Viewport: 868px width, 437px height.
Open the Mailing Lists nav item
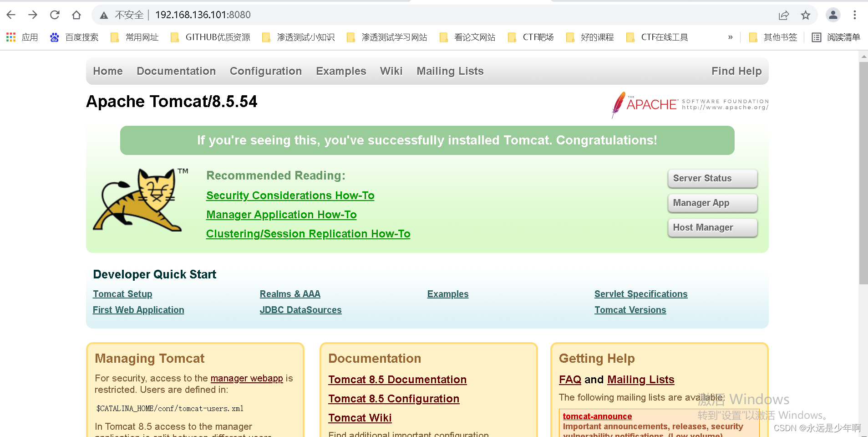[x=450, y=71]
